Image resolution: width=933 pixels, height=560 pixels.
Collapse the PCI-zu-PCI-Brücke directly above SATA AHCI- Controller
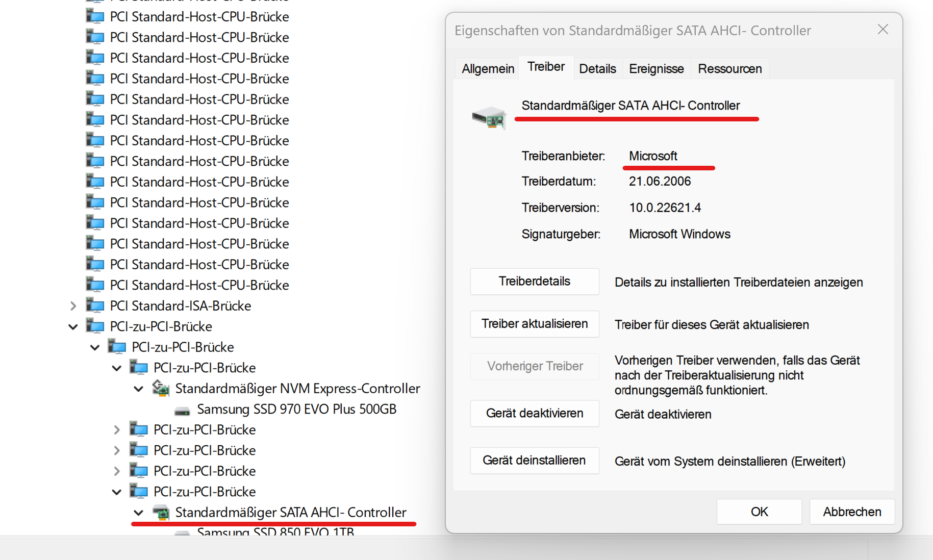(x=116, y=492)
